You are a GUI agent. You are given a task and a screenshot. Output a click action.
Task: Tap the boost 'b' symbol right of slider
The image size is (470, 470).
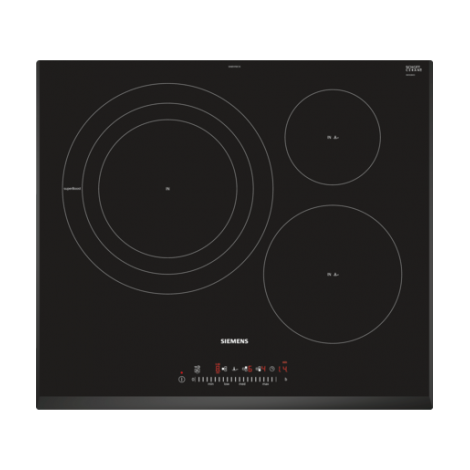click(286, 379)
